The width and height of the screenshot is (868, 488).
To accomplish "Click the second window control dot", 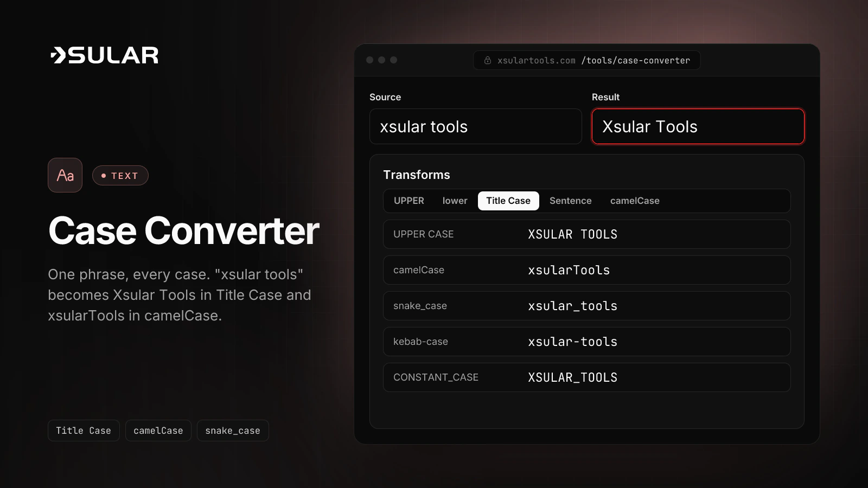I will click(381, 60).
